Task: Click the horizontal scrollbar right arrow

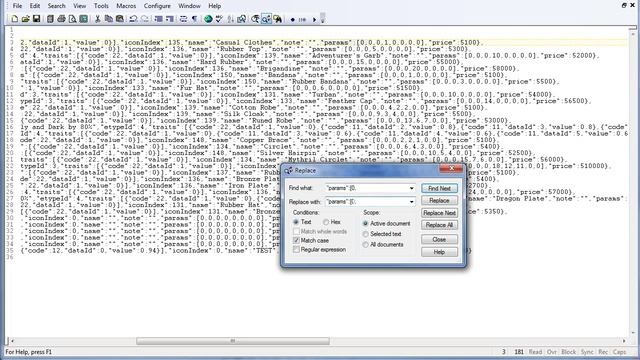Action: coord(624,341)
